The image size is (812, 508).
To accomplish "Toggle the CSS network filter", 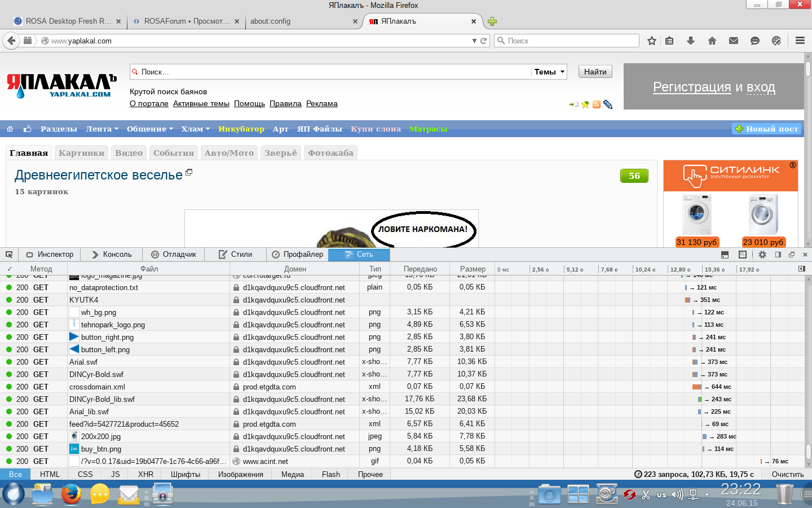I will click(85, 474).
